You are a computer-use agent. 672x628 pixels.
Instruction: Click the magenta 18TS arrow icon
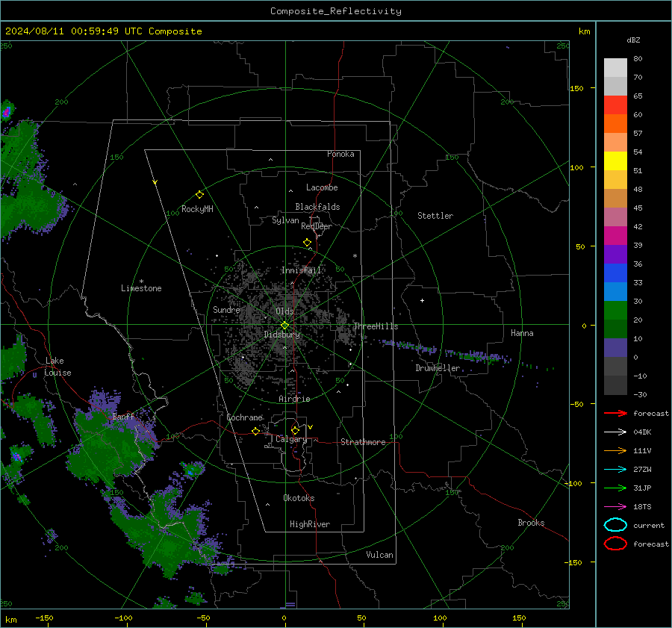click(x=615, y=507)
